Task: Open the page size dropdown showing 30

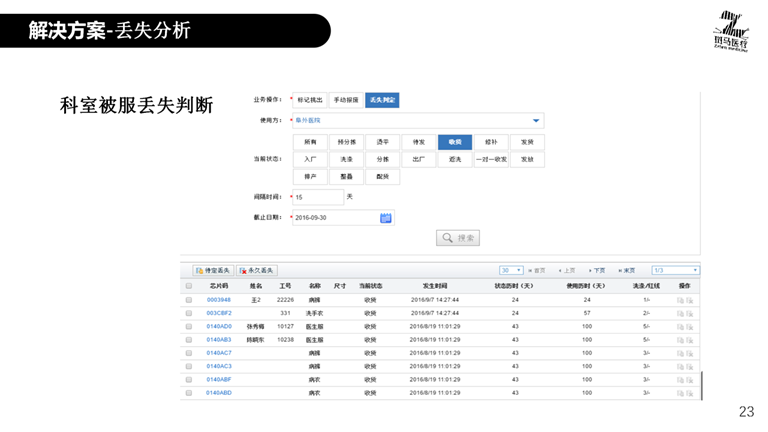Action: pyautogui.click(x=512, y=270)
